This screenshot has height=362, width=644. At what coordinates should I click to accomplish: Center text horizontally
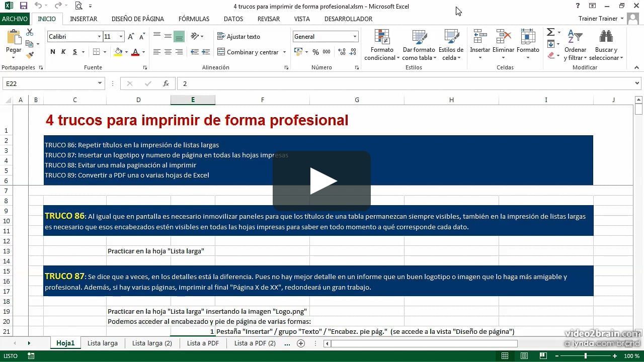click(168, 52)
